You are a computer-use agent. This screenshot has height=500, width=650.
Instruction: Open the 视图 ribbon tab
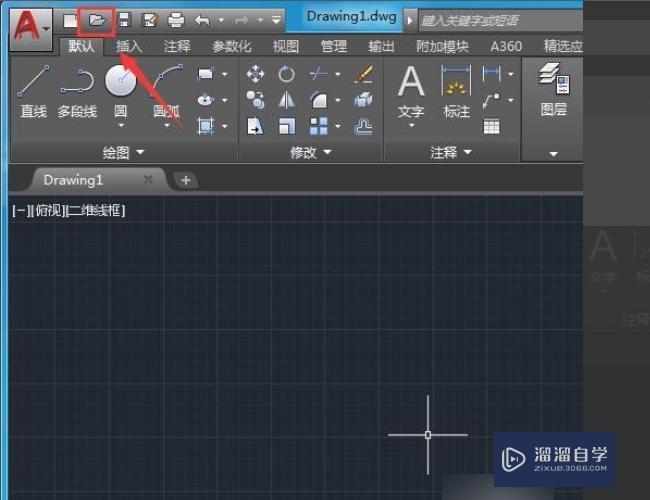coord(286,46)
